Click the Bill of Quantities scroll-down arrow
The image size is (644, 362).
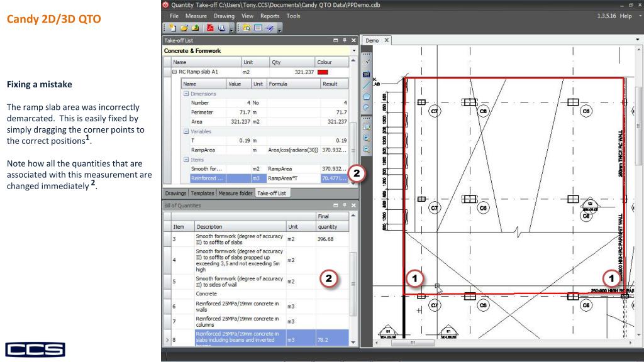point(353,342)
